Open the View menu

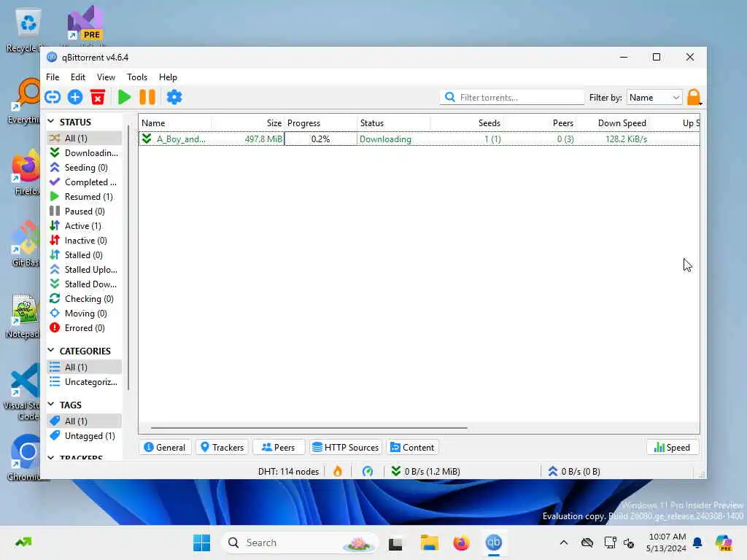point(106,77)
